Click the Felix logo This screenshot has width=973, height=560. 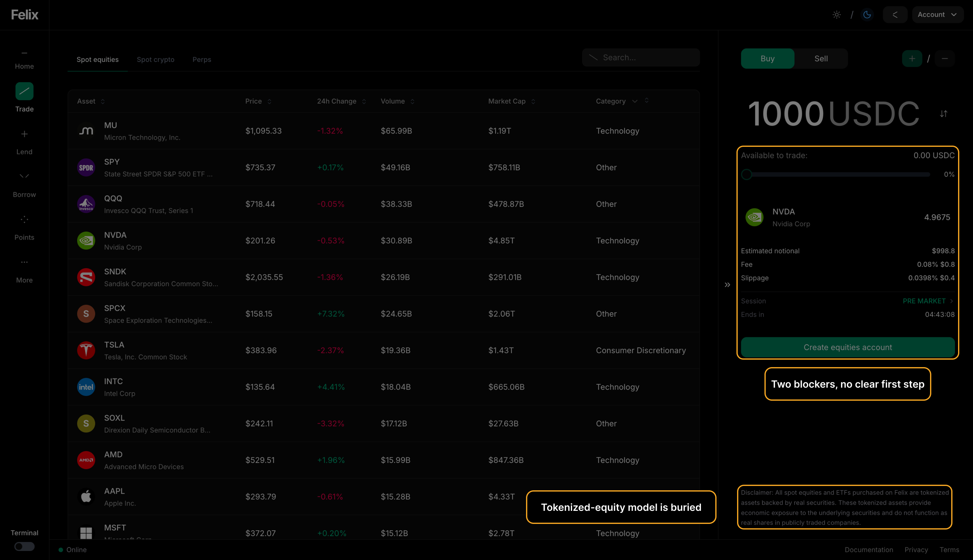pos(25,15)
